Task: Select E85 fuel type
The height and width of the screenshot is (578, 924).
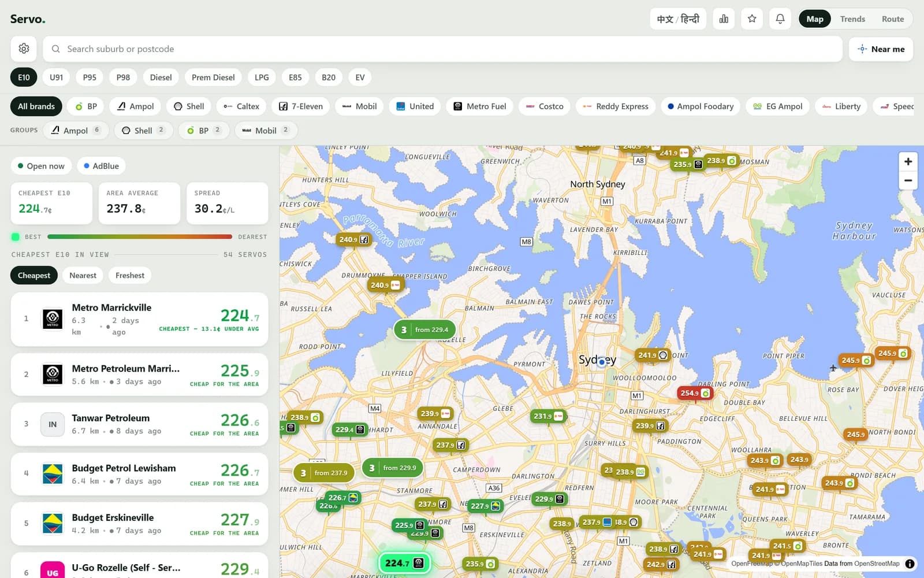Action: tap(295, 77)
